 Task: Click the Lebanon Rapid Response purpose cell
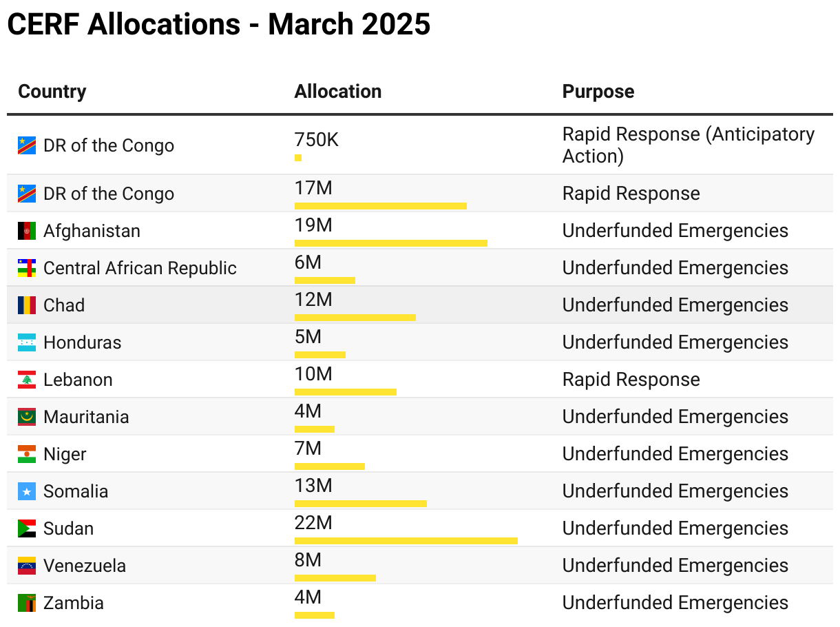click(631, 380)
